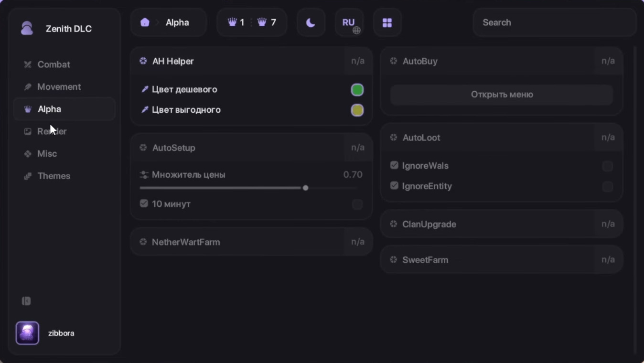
Task: Click the n/a keybind of AutoLoot
Action: coord(608,138)
